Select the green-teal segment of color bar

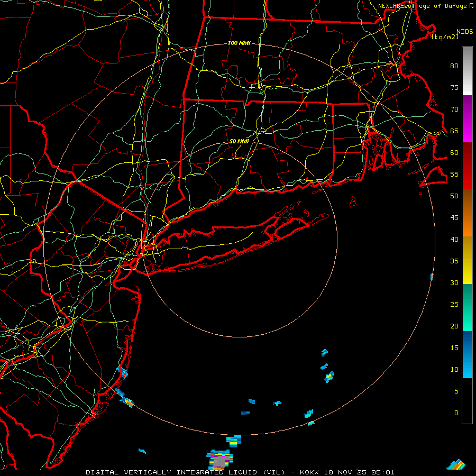coord(467,307)
